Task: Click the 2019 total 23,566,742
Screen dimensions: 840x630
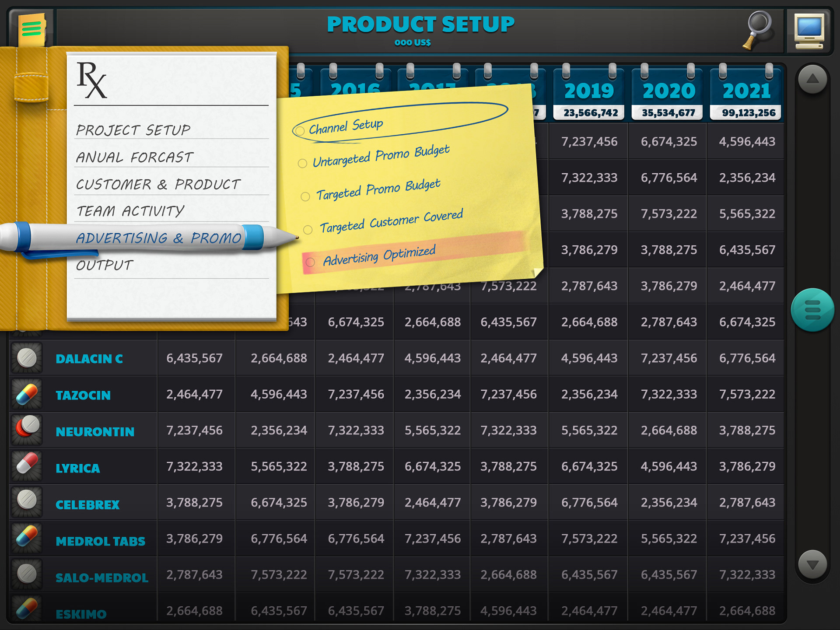Action: pos(590,112)
